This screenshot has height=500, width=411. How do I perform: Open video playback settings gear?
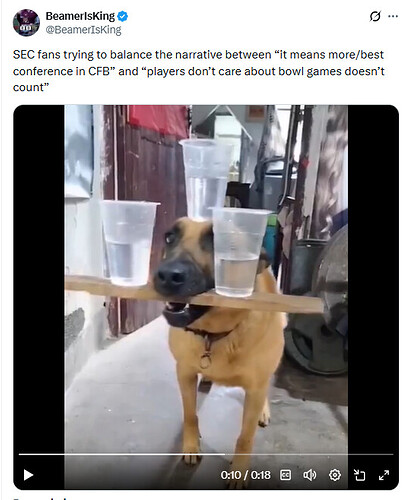pos(335,475)
